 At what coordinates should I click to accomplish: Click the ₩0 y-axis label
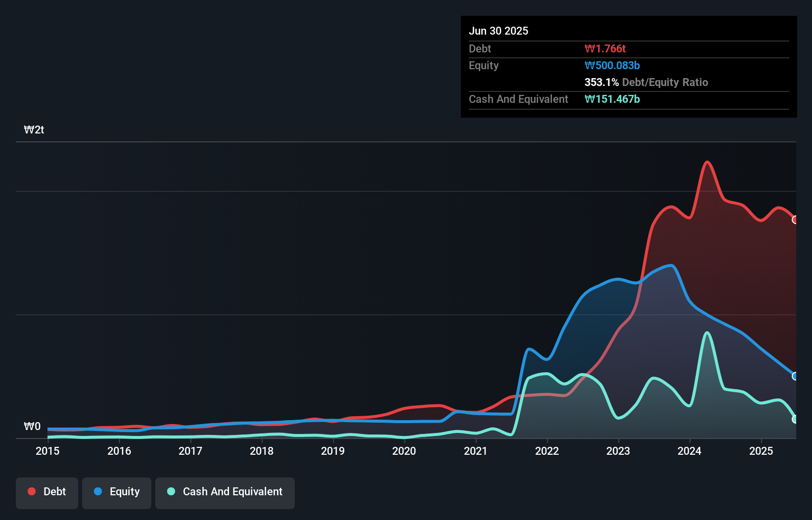(x=32, y=427)
